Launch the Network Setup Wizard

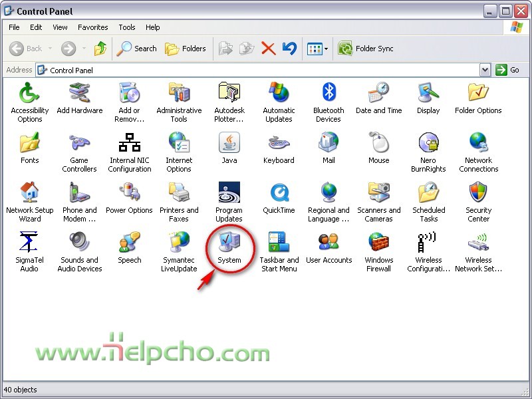click(x=29, y=202)
